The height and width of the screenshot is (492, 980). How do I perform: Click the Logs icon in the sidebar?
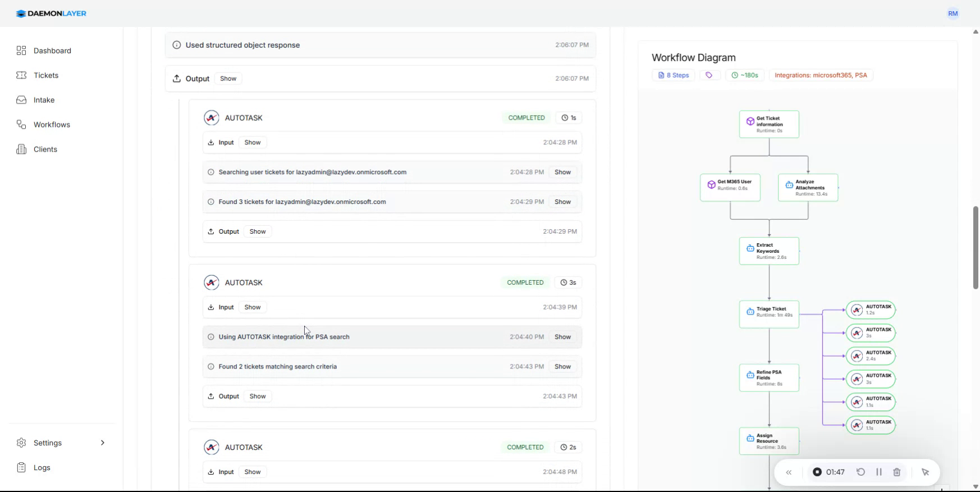(21, 467)
